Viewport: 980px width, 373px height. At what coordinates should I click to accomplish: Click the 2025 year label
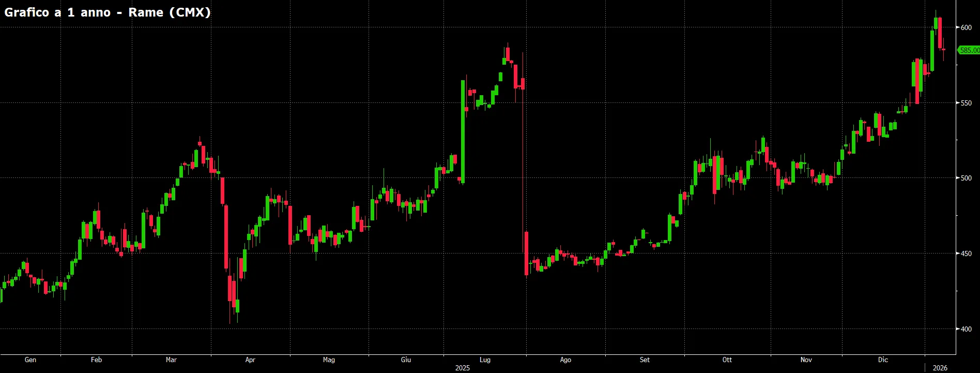[463, 368]
